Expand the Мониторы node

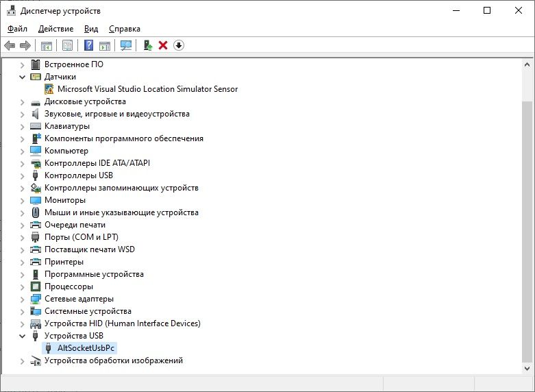click(22, 200)
